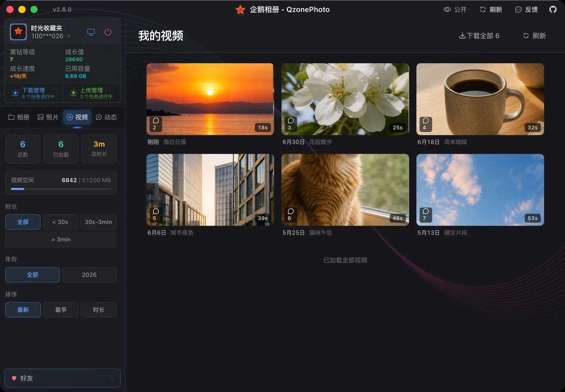Click the 25s duration badge
This screenshot has width=565, height=392.
pos(398,127)
